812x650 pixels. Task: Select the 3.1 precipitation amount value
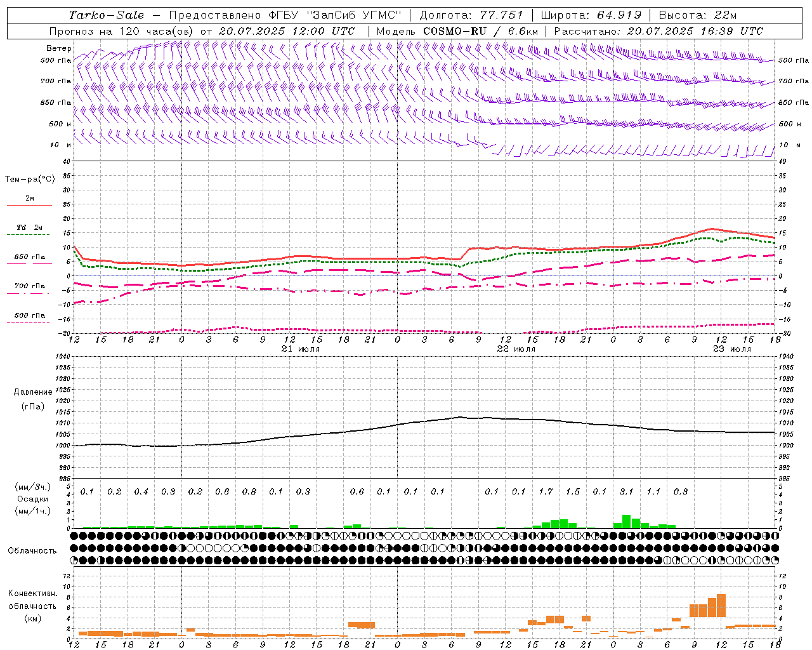pos(626,491)
